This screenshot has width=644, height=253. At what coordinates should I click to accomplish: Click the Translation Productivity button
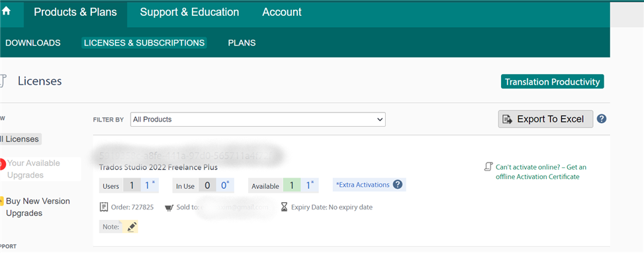553,82
